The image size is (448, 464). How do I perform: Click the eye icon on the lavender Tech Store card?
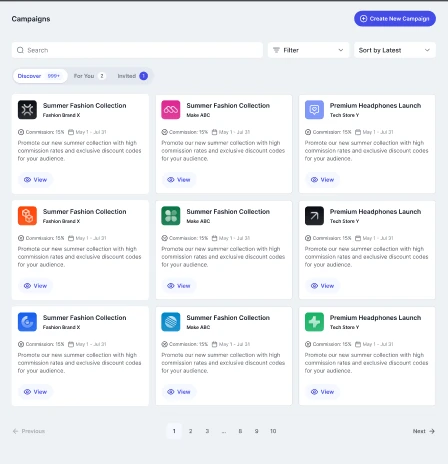pyautogui.click(x=314, y=180)
